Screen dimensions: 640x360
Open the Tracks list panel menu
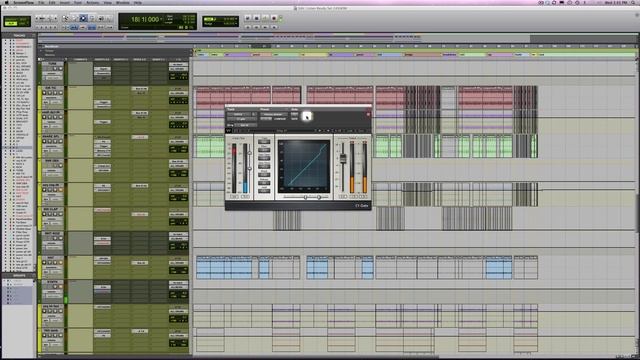pyautogui.click(x=34, y=36)
